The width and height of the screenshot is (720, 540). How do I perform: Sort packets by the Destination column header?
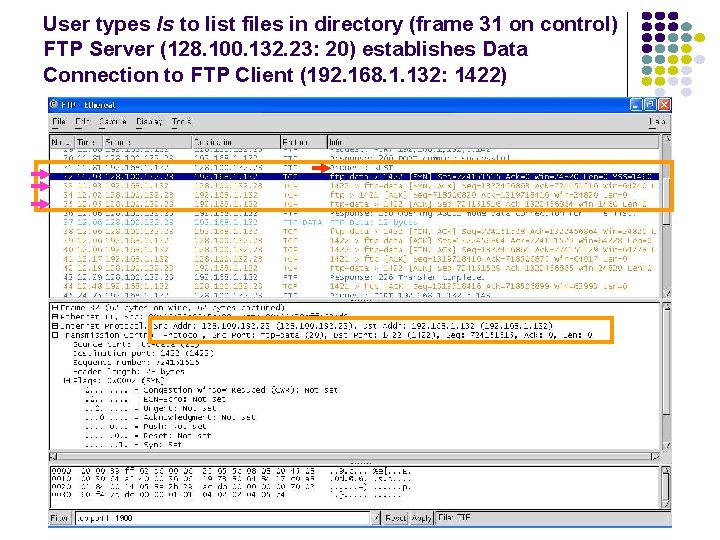pyautogui.click(x=236, y=142)
